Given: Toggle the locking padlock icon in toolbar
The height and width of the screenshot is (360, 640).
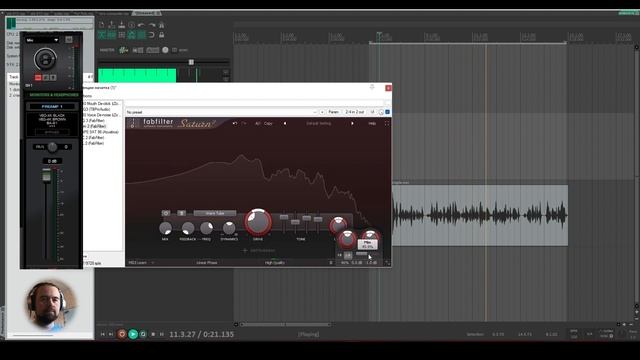Looking at the screenshot, I should 161,35.
